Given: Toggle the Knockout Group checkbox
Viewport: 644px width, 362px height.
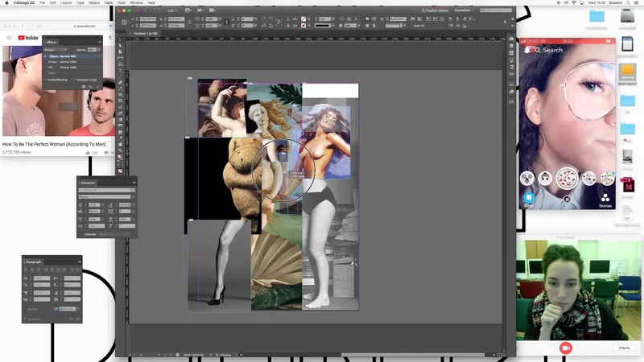Looking at the screenshot, I should pyautogui.click(x=74, y=80).
